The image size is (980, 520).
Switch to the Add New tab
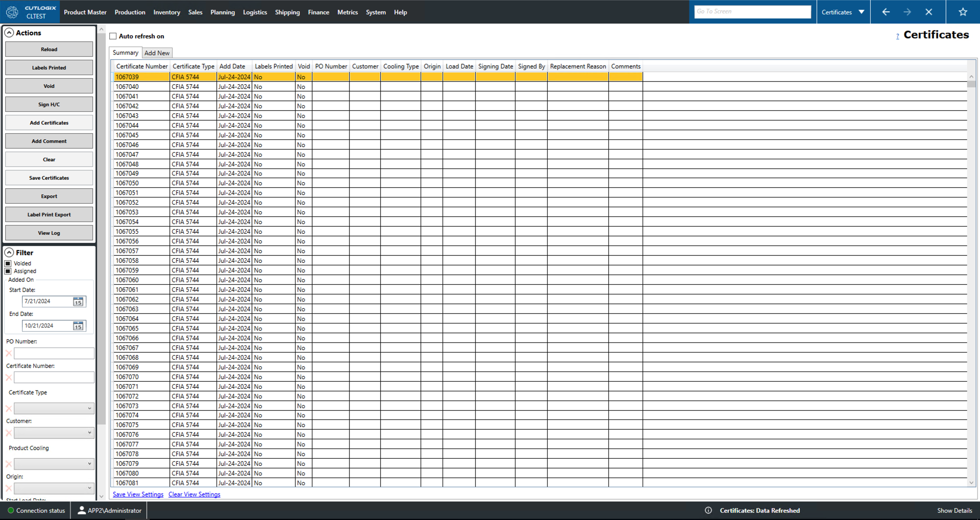(157, 53)
